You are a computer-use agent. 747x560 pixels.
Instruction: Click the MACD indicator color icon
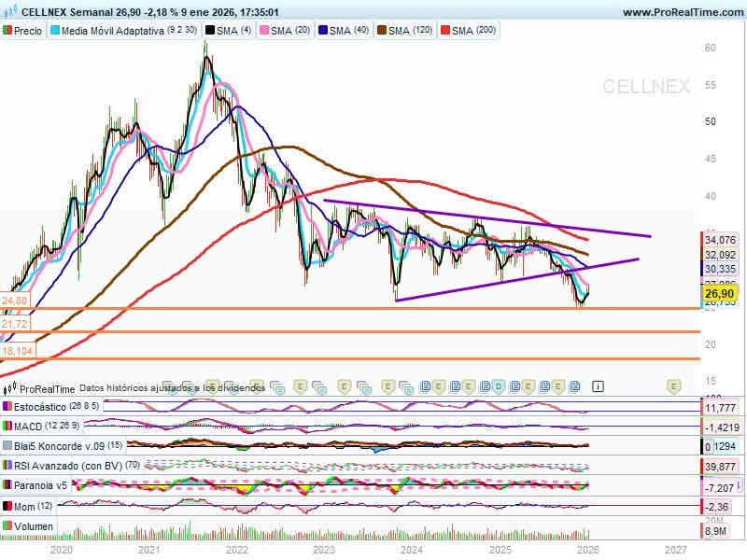point(8,426)
